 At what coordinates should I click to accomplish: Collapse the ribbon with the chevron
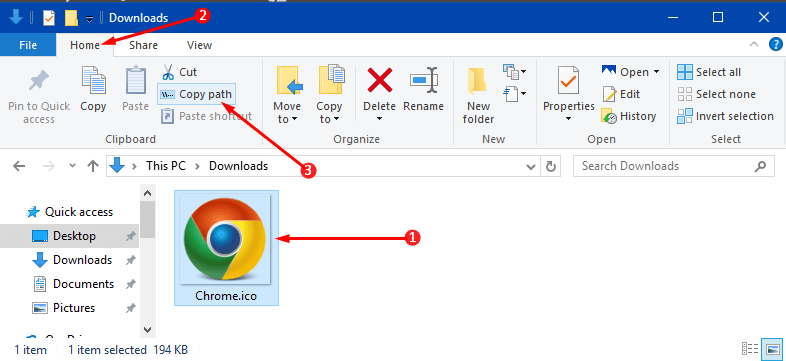click(x=753, y=45)
